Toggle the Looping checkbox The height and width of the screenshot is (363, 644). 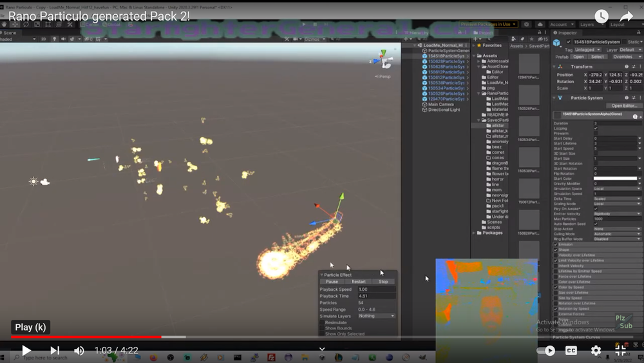pyautogui.click(x=596, y=128)
